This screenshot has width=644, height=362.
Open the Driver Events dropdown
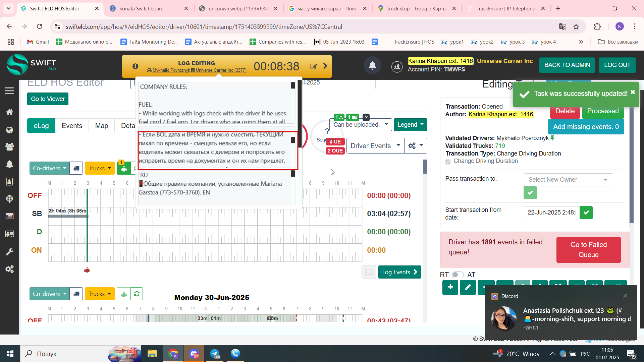[375, 146]
